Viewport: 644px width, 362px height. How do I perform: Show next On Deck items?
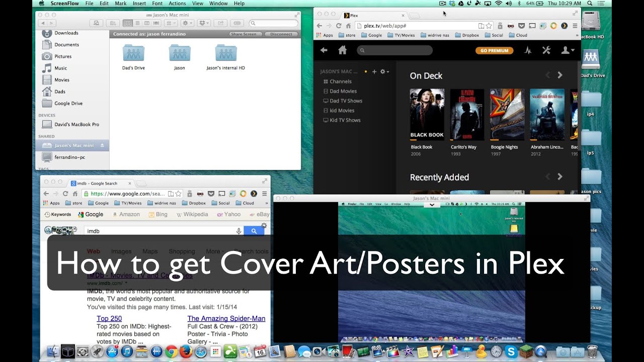[x=560, y=75]
